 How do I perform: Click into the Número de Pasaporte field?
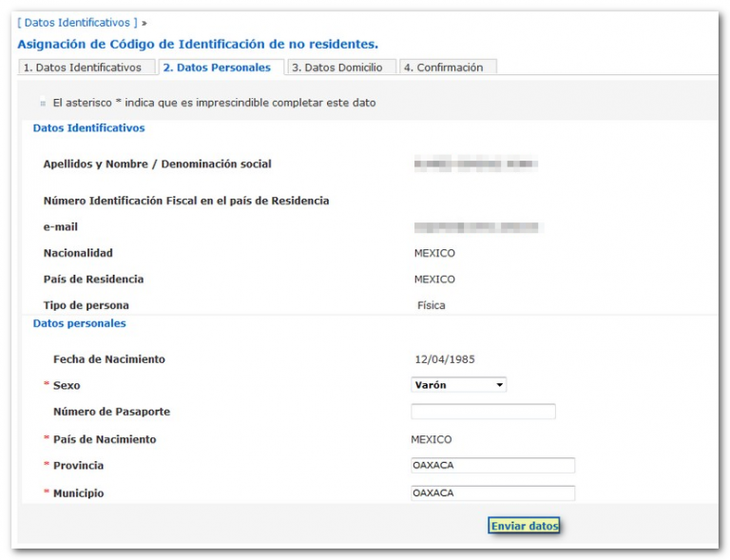[x=483, y=412]
